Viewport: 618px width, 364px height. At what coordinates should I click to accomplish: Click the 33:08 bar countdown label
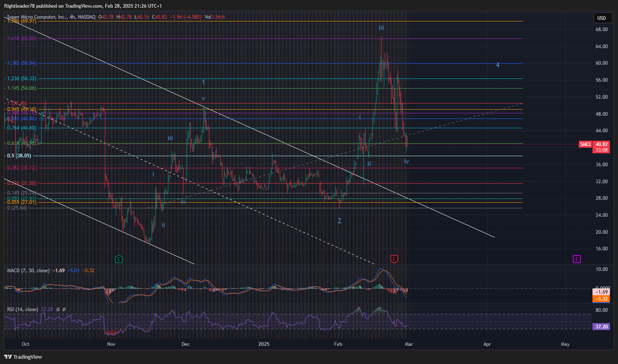click(x=601, y=150)
